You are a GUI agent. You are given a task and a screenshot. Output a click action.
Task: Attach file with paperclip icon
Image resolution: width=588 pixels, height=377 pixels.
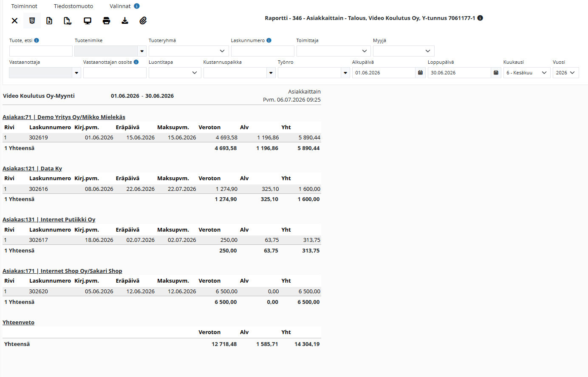coord(143,20)
